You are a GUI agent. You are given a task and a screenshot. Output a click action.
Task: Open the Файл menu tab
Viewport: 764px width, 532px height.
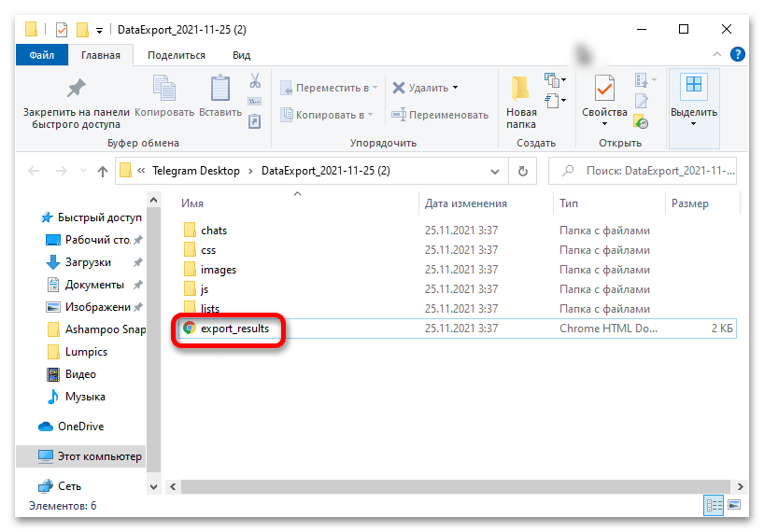(x=41, y=55)
